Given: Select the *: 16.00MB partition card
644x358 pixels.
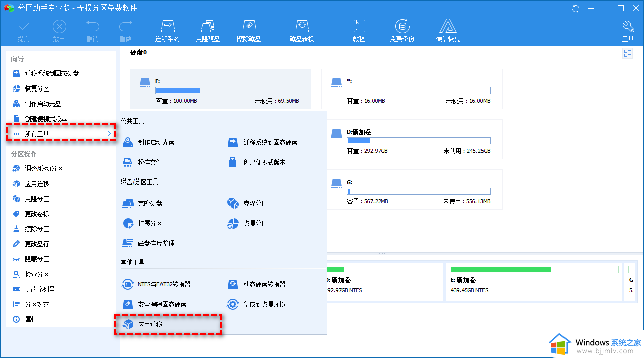Looking at the screenshot, I should (412, 89).
